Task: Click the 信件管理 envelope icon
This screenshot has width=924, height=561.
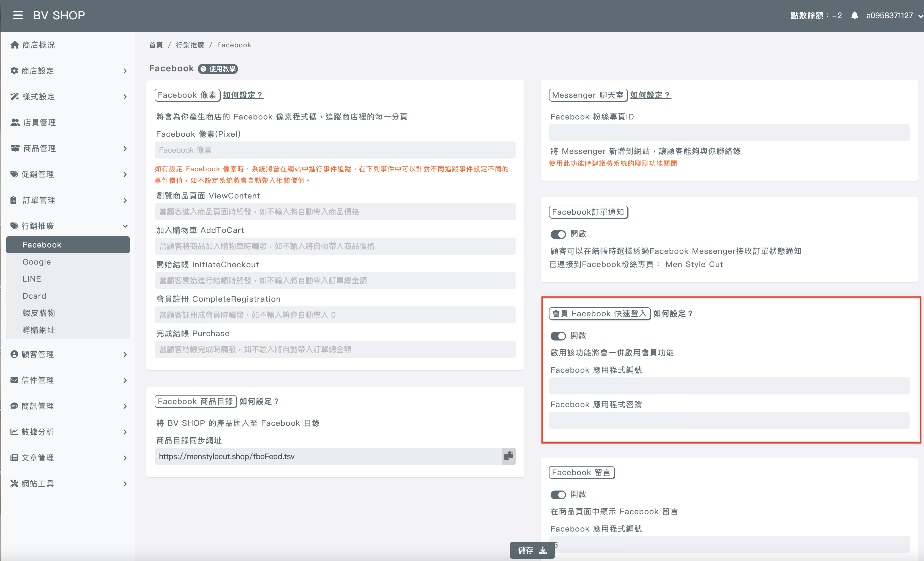Action: [14, 380]
